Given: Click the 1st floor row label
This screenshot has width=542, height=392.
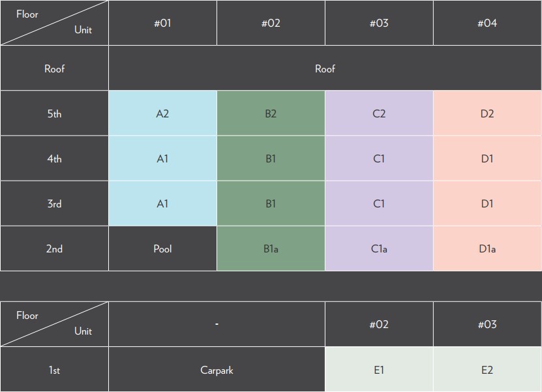Looking at the screenshot, I should point(54,370).
